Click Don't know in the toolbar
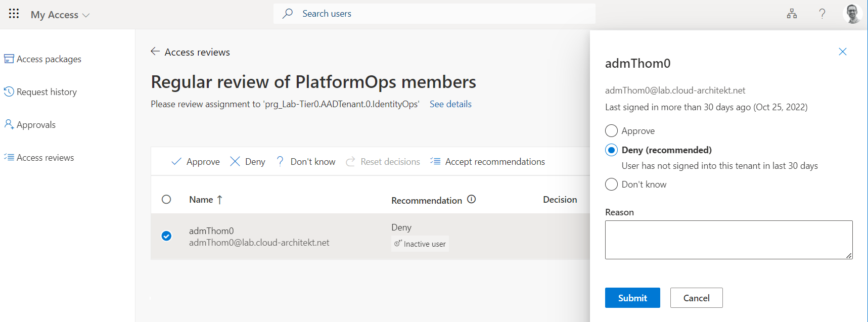The image size is (868, 322). [306, 162]
